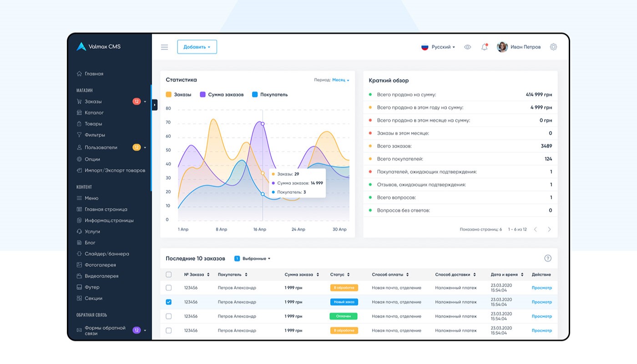
Task: Click the Valmax CMS logo
Action: (99, 46)
